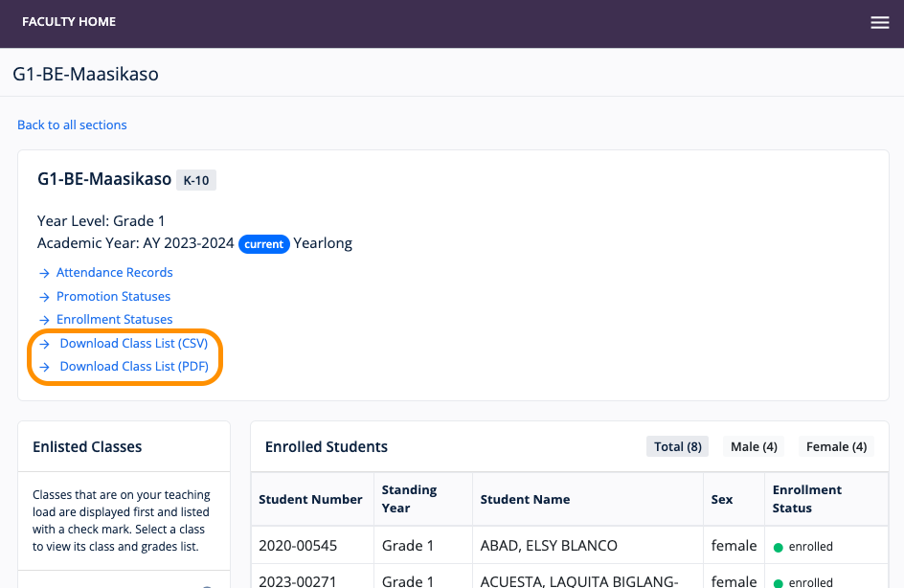Filter enrolled students by Male (4)
This screenshot has width=904, height=588.
tap(753, 446)
